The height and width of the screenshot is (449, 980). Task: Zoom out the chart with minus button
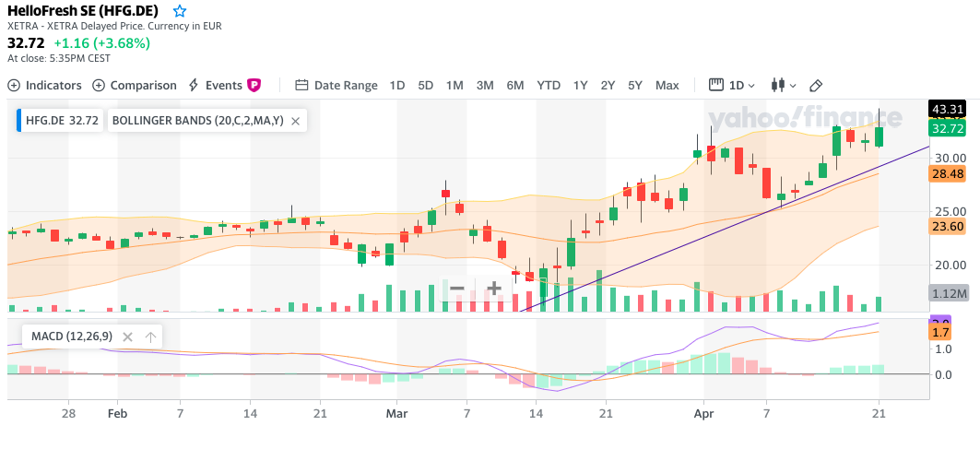click(457, 289)
